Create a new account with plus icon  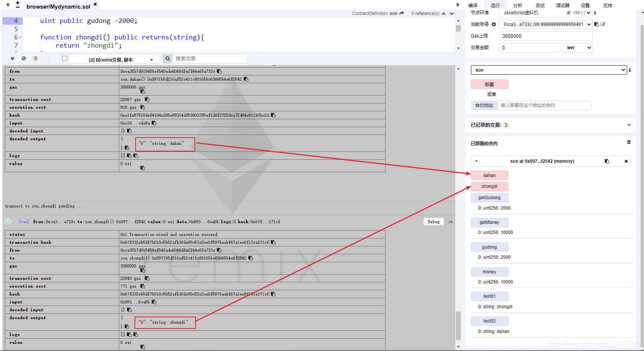[x=494, y=24]
